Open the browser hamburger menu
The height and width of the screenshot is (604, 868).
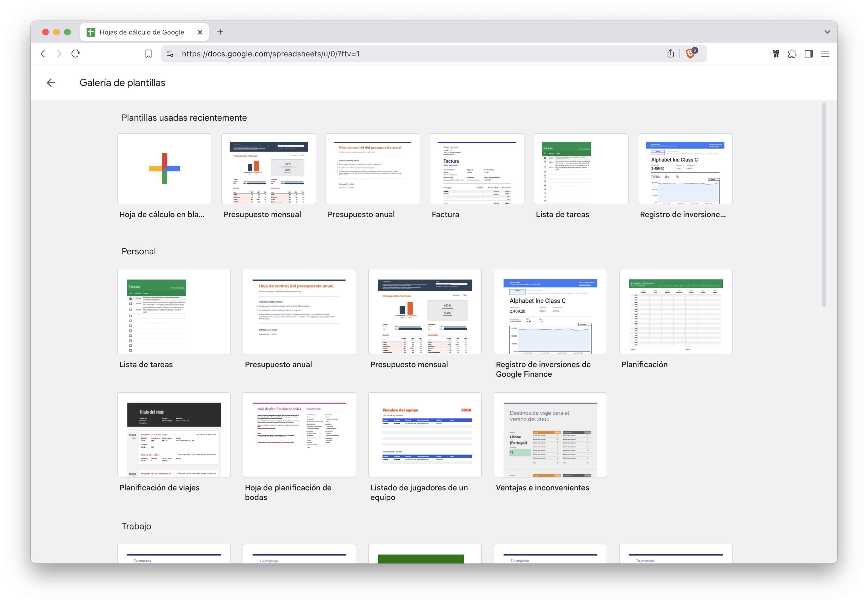point(825,54)
